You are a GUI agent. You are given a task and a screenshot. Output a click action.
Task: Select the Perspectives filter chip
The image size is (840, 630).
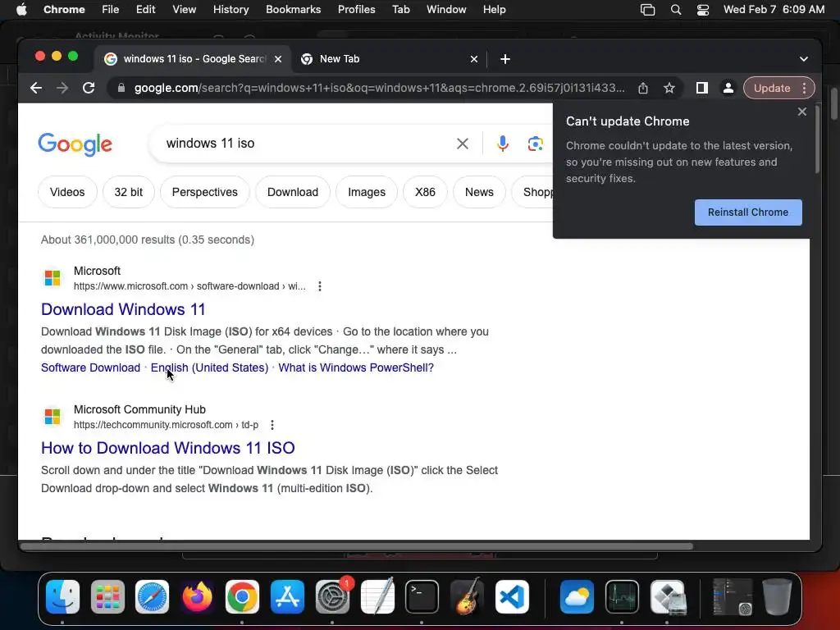coord(204,192)
